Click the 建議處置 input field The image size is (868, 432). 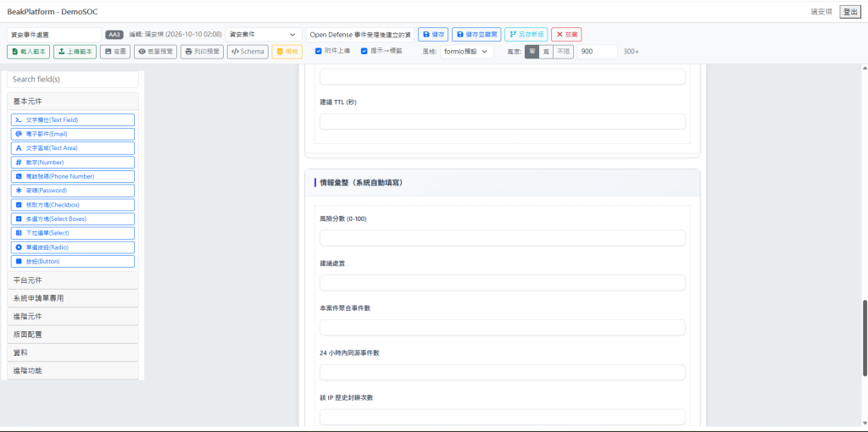[x=502, y=283]
